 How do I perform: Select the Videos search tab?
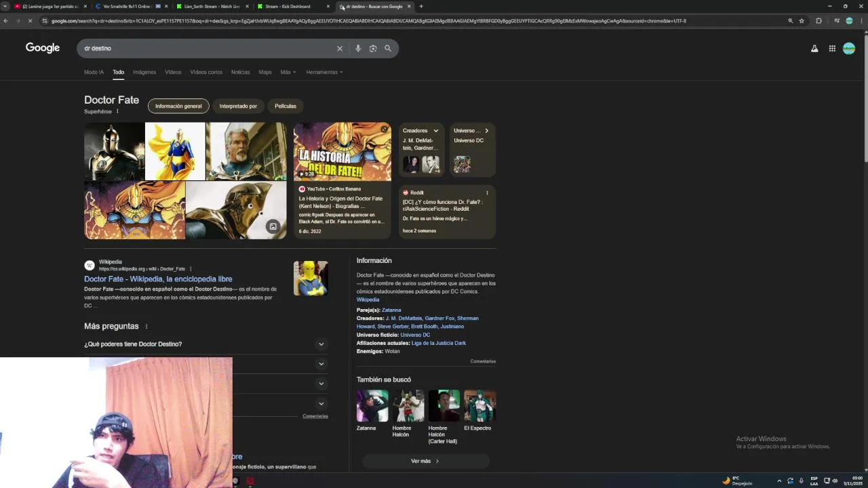point(173,72)
